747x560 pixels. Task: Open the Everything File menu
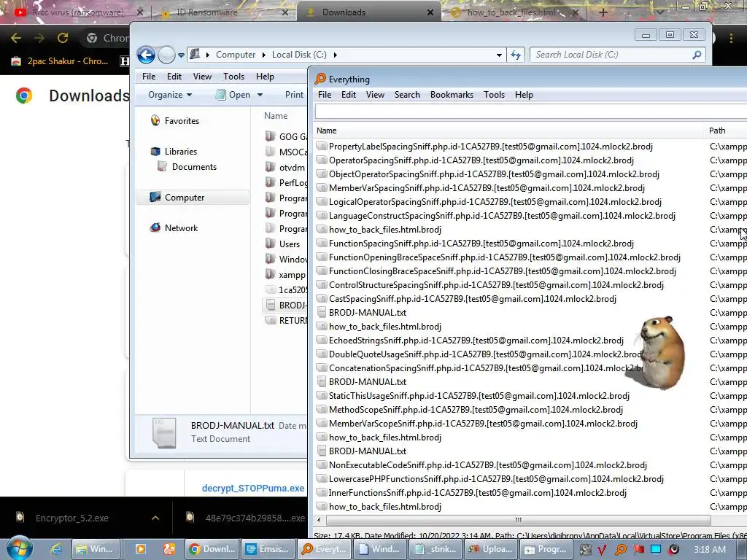[x=325, y=95]
